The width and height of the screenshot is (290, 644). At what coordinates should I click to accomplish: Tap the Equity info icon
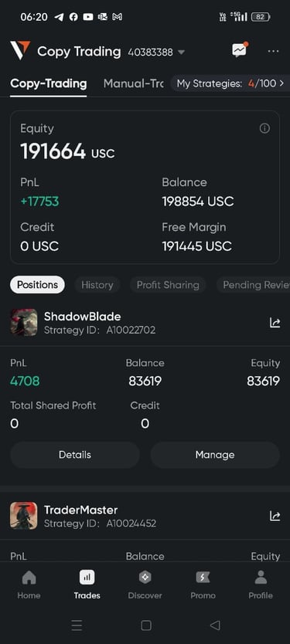coord(265,128)
